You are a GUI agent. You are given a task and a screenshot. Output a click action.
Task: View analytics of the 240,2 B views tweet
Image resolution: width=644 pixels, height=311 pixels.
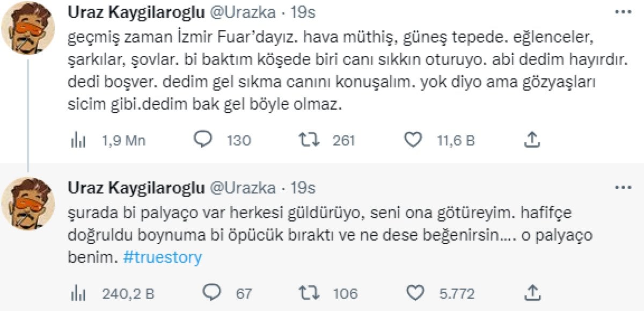click(78, 293)
